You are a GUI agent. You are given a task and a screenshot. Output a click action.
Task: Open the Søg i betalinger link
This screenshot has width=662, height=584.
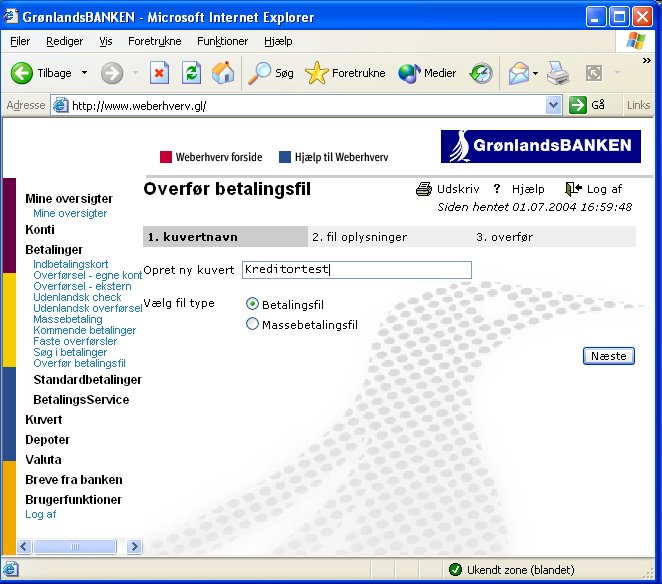70,352
